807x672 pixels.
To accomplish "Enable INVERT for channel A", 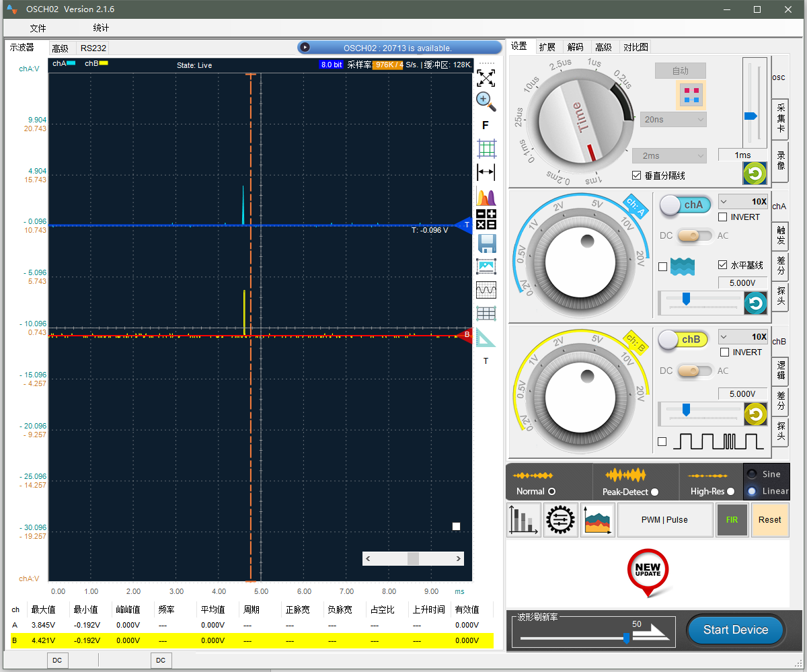I will [723, 217].
